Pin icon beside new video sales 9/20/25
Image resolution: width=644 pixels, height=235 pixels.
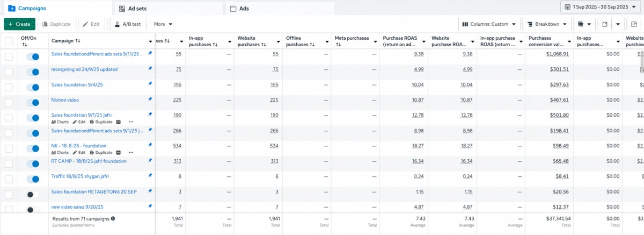point(150,206)
